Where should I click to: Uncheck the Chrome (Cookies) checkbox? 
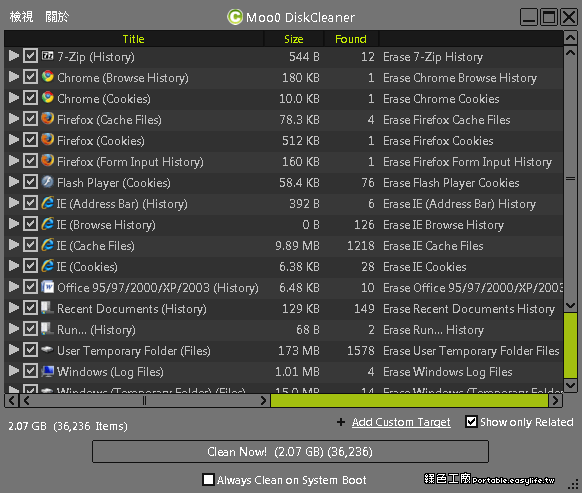[x=30, y=98]
